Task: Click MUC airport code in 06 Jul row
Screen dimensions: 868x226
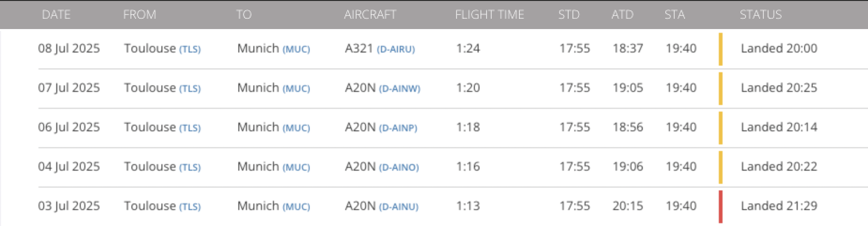Action: point(296,128)
